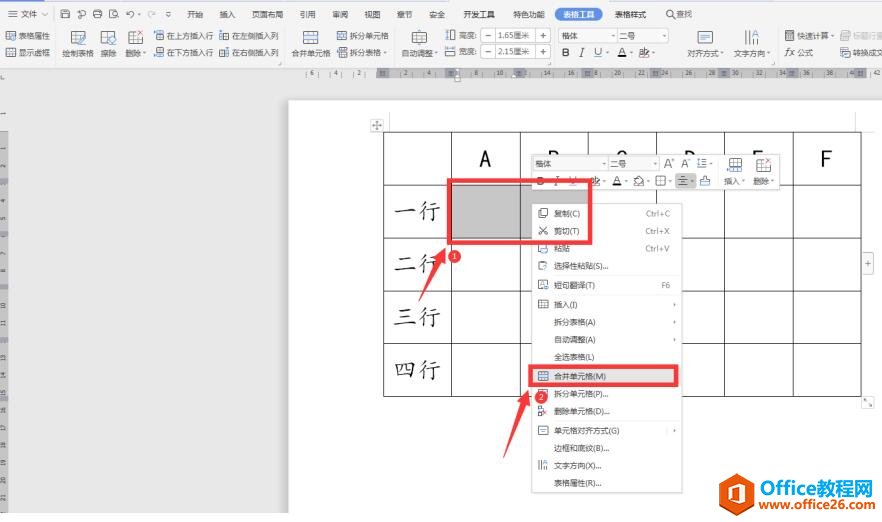
Task: Choose 表格属性(R) from the context menu
Action: click(605, 483)
